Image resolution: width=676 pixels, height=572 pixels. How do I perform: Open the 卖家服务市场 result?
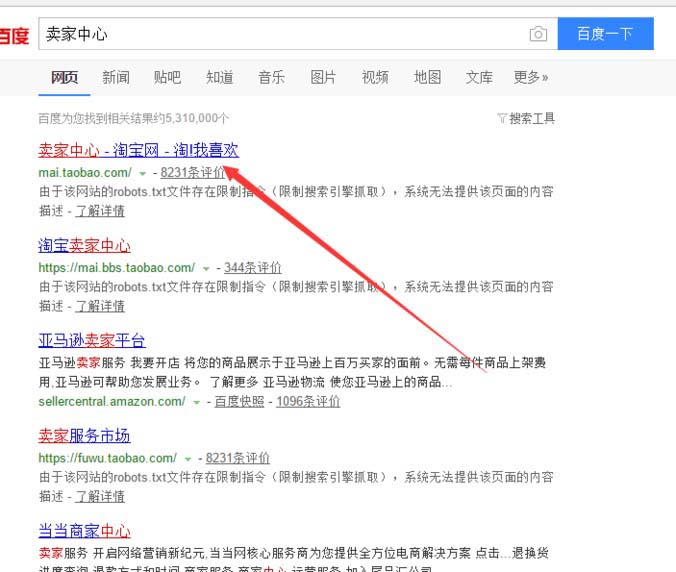(84, 436)
